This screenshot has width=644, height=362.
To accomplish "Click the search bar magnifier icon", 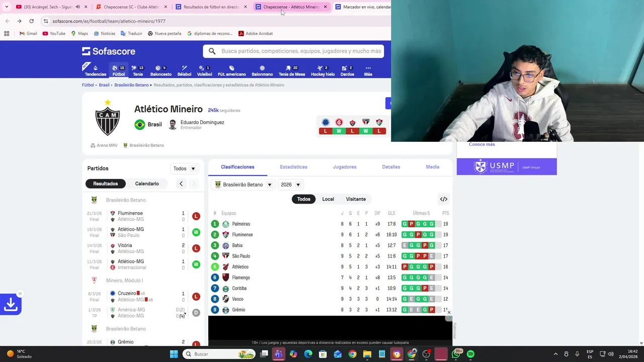I will 212,51.
